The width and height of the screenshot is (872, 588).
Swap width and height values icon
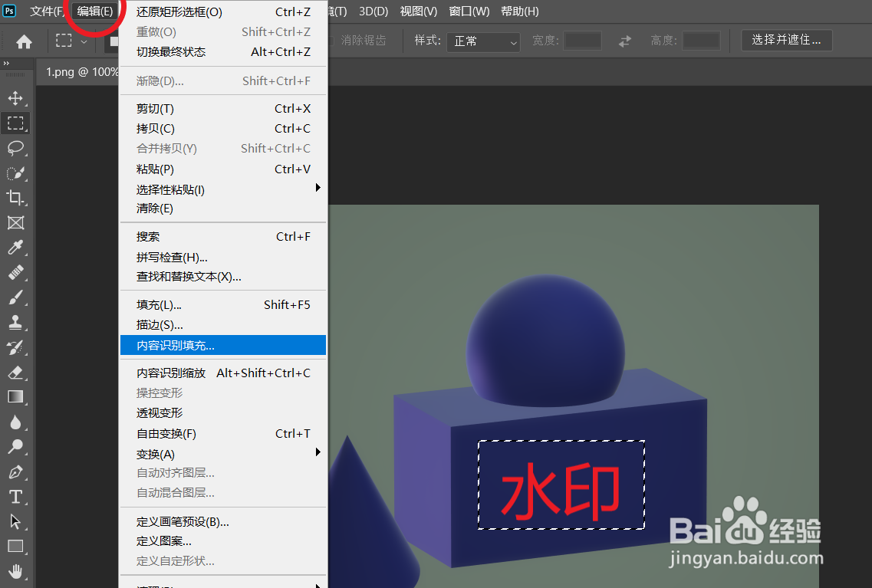[625, 41]
